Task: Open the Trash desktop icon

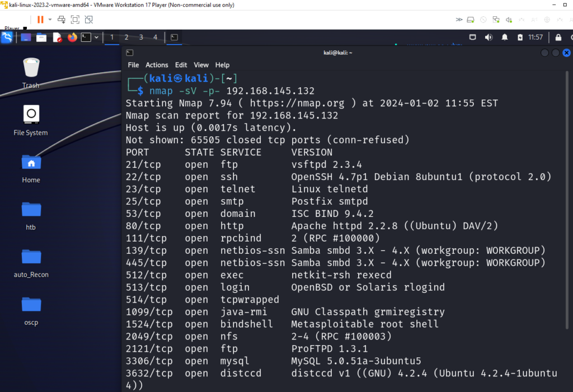Action: coord(31,73)
